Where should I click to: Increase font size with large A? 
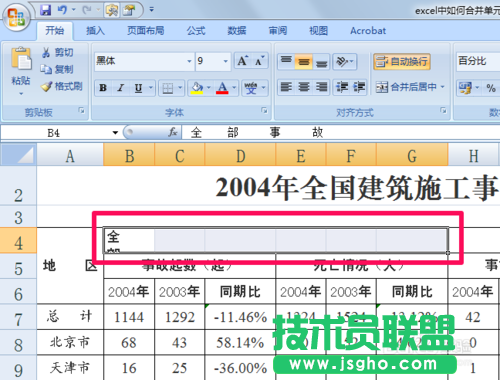242,61
